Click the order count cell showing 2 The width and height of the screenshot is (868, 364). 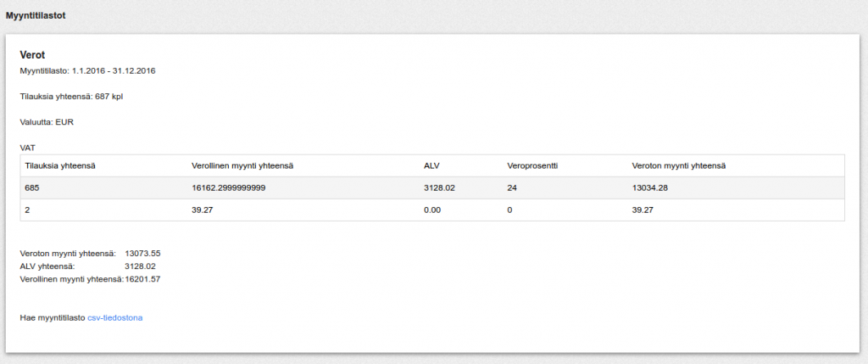(27, 210)
